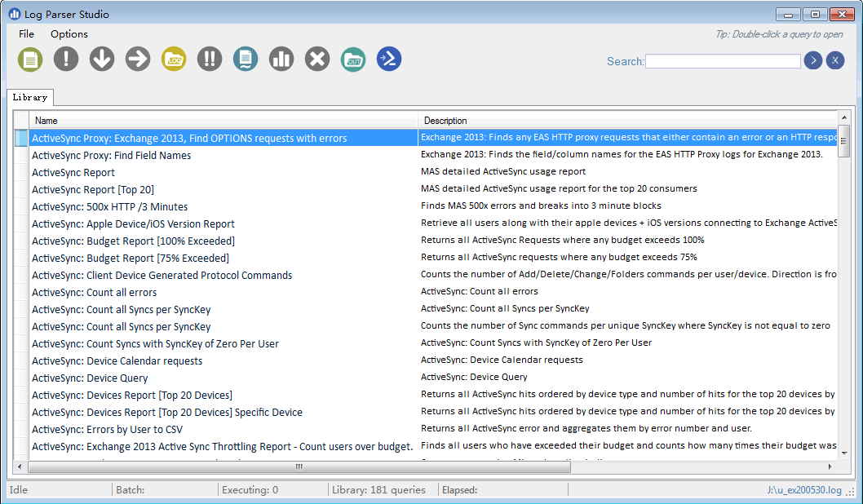Click the down arrow toolbar icon
This screenshot has height=504, width=863.
coord(102,59)
